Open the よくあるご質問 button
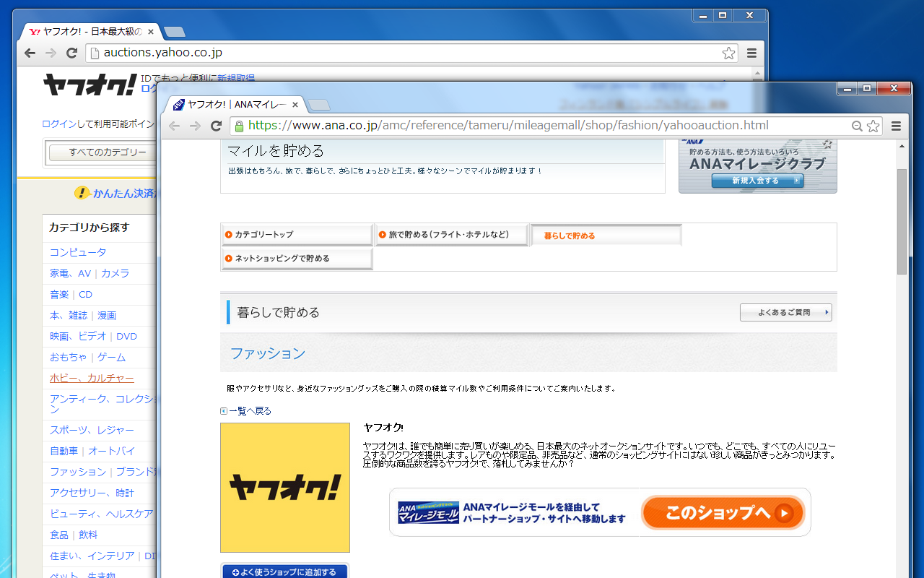The width and height of the screenshot is (924, 578). coord(786,313)
